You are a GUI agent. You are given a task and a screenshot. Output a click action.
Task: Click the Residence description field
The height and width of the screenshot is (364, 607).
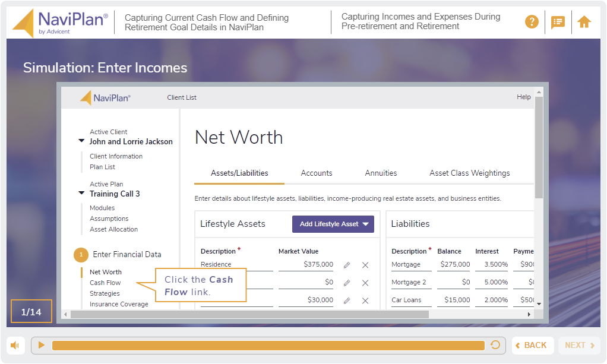tap(236, 264)
